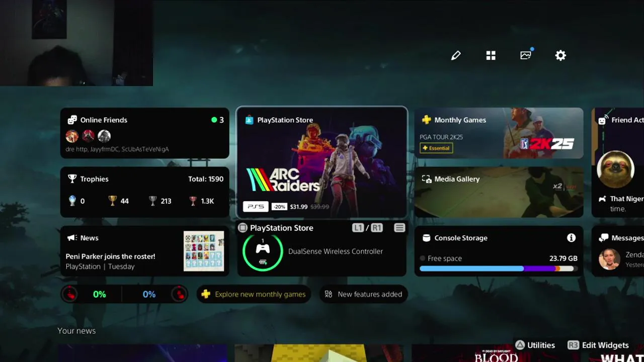
Task: Open the Console Storage widget
Action: (x=499, y=251)
